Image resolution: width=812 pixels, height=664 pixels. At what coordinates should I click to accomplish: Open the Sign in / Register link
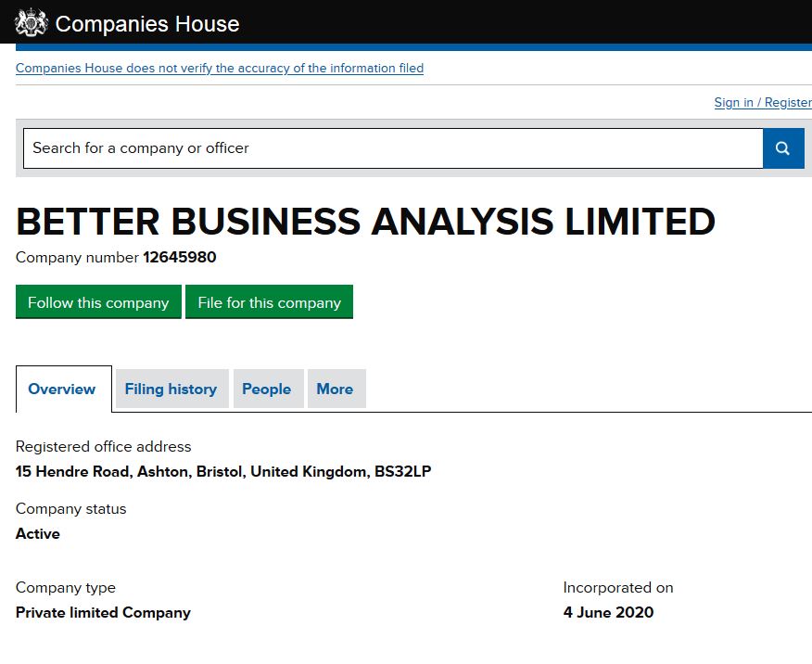pos(763,103)
